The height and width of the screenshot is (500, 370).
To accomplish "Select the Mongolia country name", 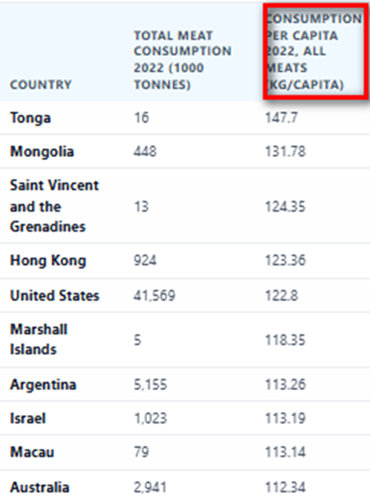I will [x=42, y=152].
